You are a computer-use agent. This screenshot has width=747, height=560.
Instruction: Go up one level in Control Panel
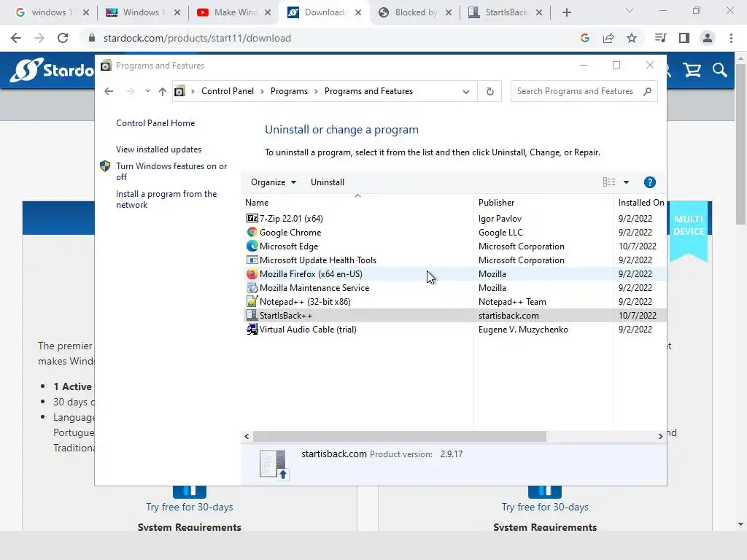point(163,91)
